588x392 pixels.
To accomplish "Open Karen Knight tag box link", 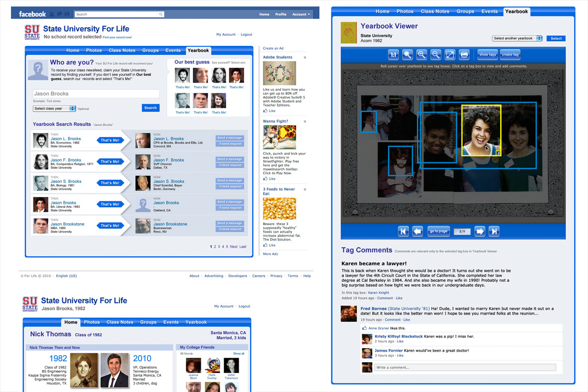I will click(x=378, y=293).
